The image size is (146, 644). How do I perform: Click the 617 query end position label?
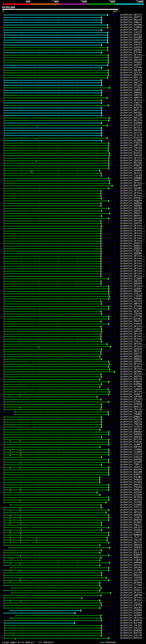tap(115, 11)
